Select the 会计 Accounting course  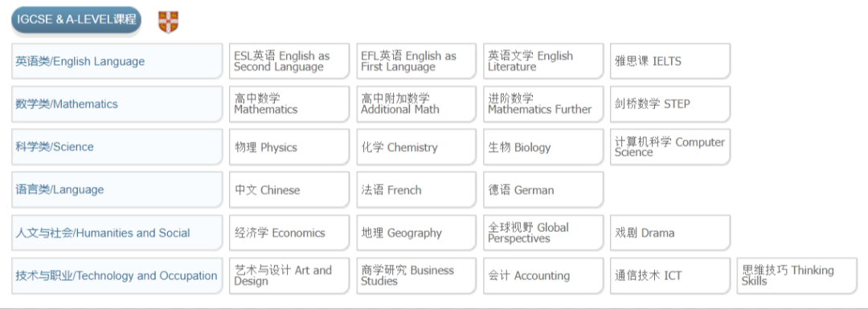click(x=543, y=275)
